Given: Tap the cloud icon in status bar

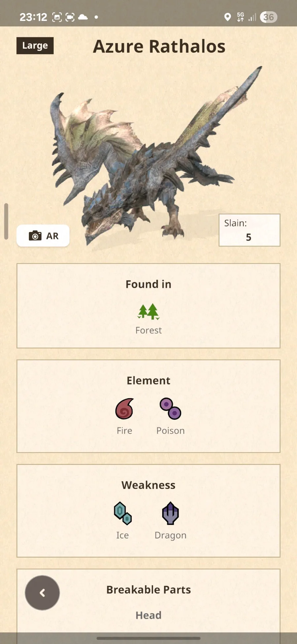Looking at the screenshot, I should click(83, 17).
